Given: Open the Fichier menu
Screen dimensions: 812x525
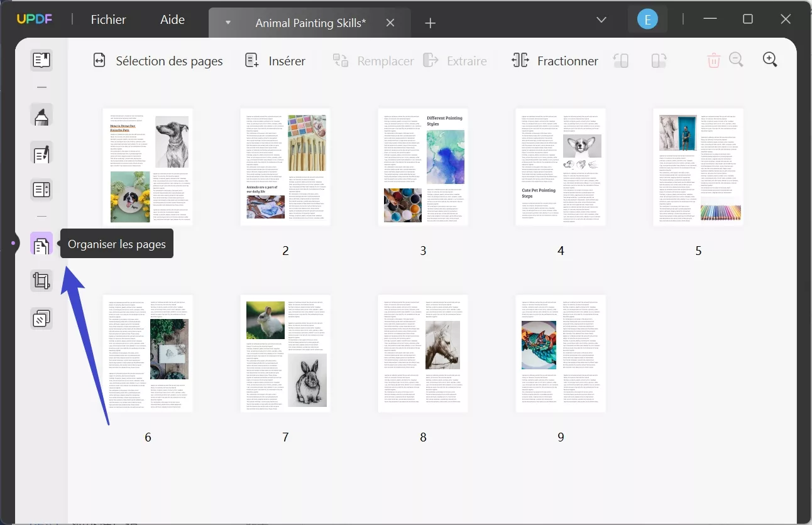Looking at the screenshot, I should coord(108,19).
